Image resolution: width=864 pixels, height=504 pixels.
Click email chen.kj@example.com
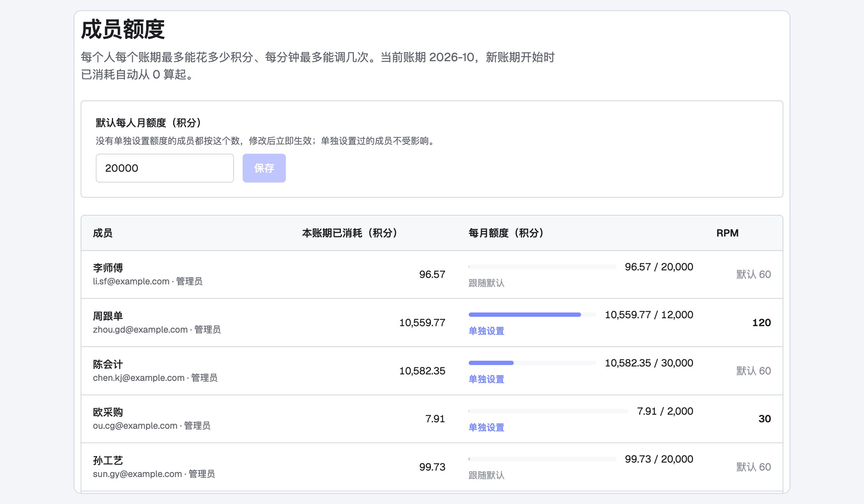(x=139, y=378)
